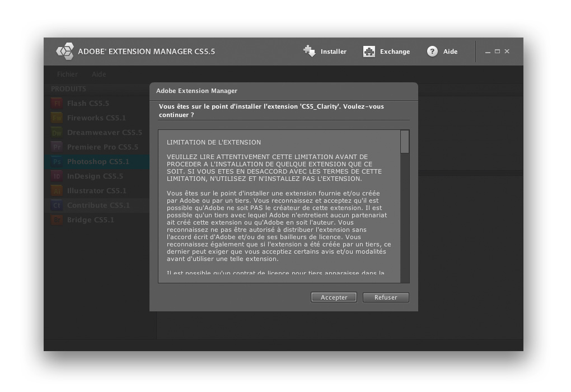
Task: Select the Photoshop CS5.1 product icon
Action: coord(57,162)
